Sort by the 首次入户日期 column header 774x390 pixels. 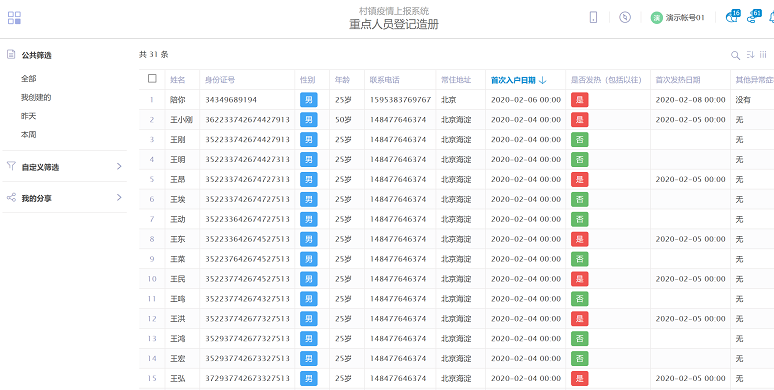click(x=513, y=80)
